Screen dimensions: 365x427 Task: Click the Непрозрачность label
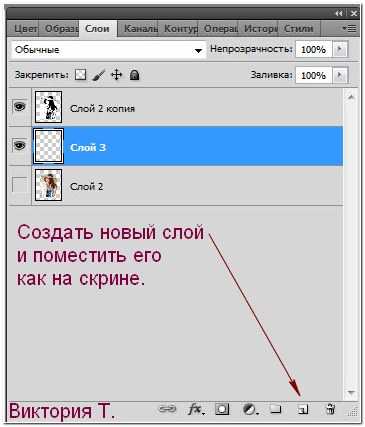pyautogui.click(x=251, y=49)
